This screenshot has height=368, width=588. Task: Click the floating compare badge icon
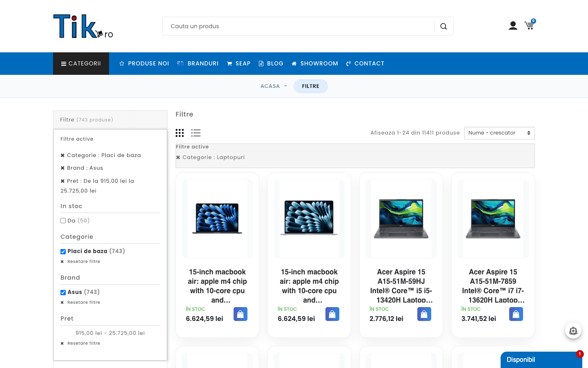click(x=573, y=331)
